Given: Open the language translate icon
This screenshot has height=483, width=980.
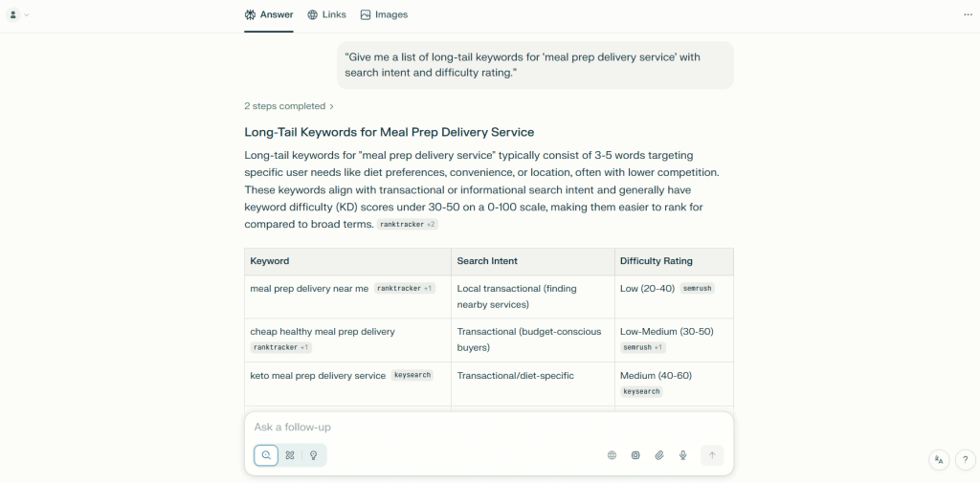Looking at the screenshot, I should pos(939,460).
